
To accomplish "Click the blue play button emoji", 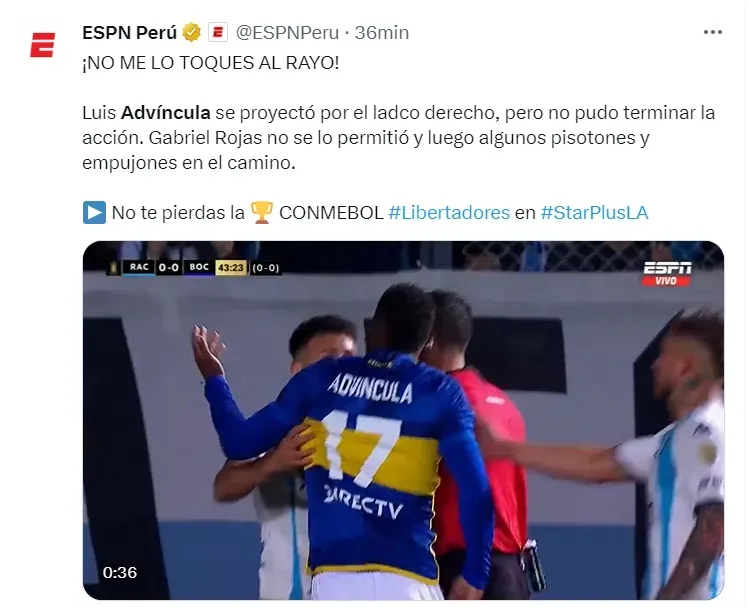I will (94, 213).
